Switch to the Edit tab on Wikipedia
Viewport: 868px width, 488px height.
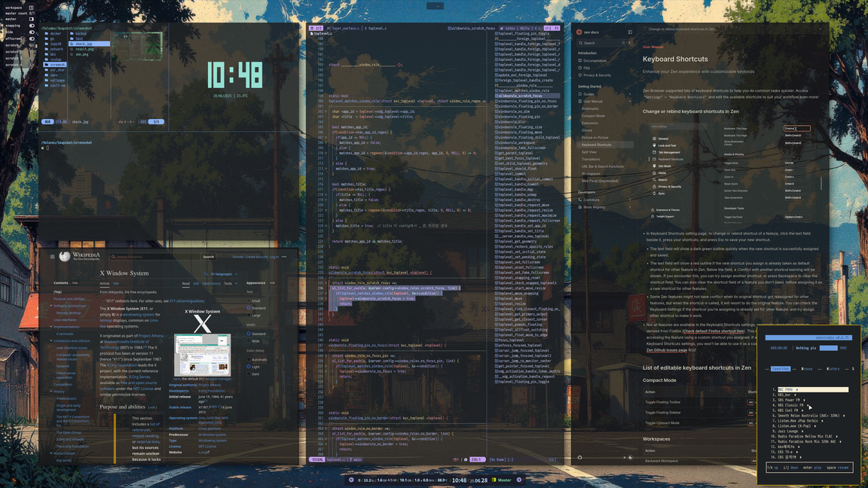tap(195, 283)
